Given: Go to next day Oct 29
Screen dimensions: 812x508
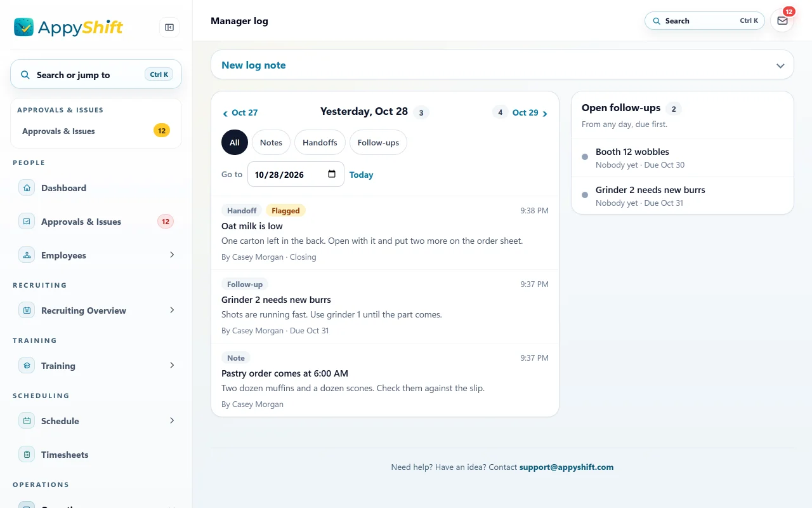Looking at the screenshot, I should tap(530, 112).
